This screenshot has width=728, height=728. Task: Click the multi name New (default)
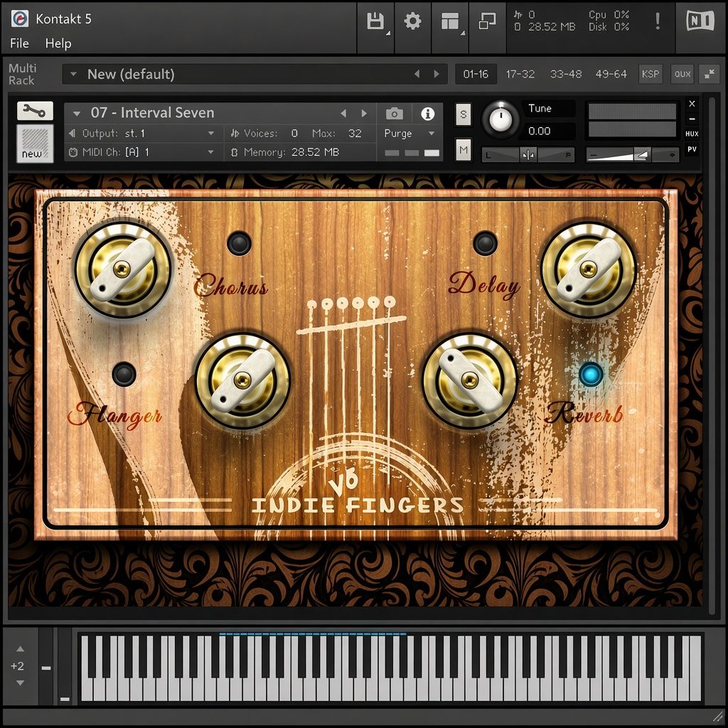click(131, 74)
